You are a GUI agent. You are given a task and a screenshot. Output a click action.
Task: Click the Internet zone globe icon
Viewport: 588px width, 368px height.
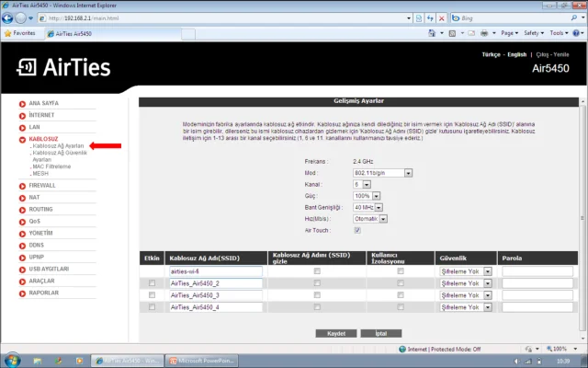(x=402, y=350)
